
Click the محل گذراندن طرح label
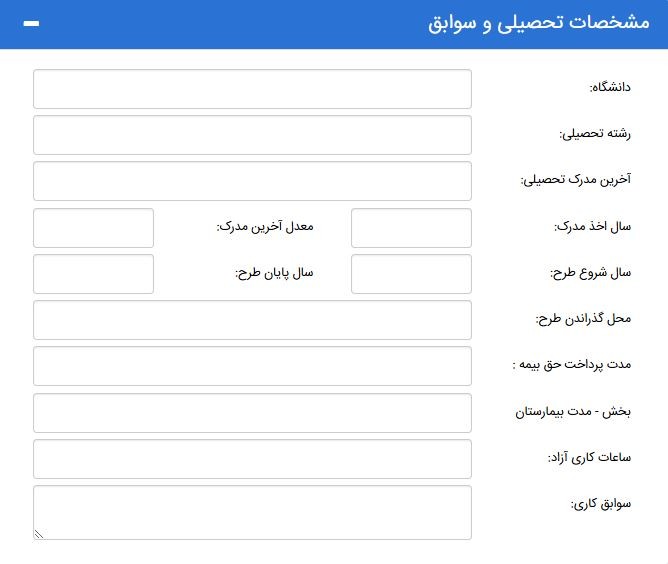[583, 319]
